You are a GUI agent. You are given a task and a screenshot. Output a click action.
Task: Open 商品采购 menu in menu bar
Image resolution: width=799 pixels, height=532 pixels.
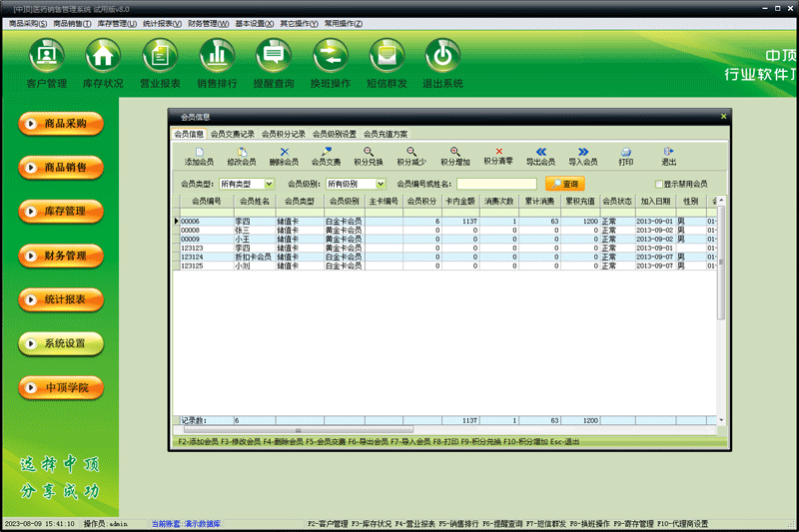tap(28, 23)
